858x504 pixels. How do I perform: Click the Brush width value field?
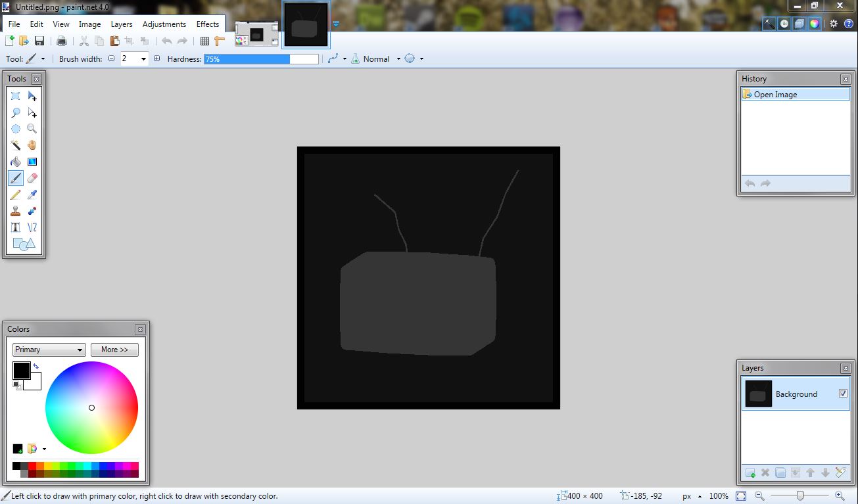[x=130, y=58]
